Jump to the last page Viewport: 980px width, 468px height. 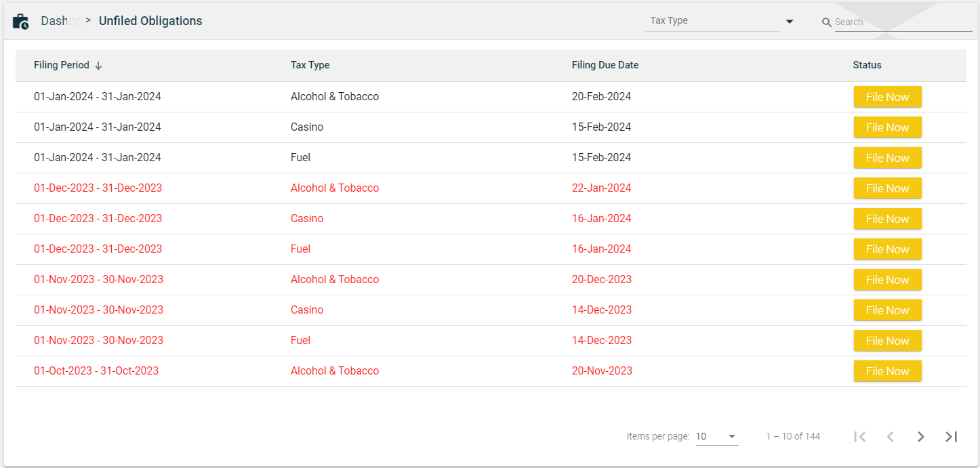pyautogui.click(x=951, y=437)
